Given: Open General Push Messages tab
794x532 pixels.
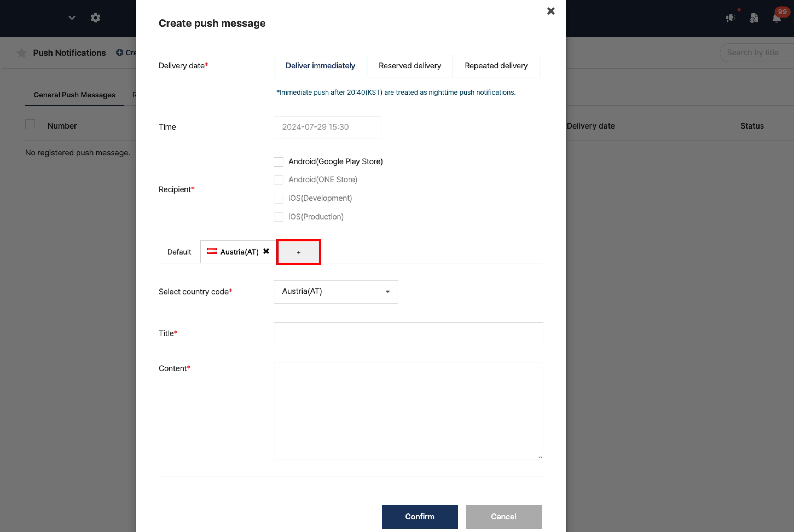Looking at the screenshot, I should tap(74, 95).
